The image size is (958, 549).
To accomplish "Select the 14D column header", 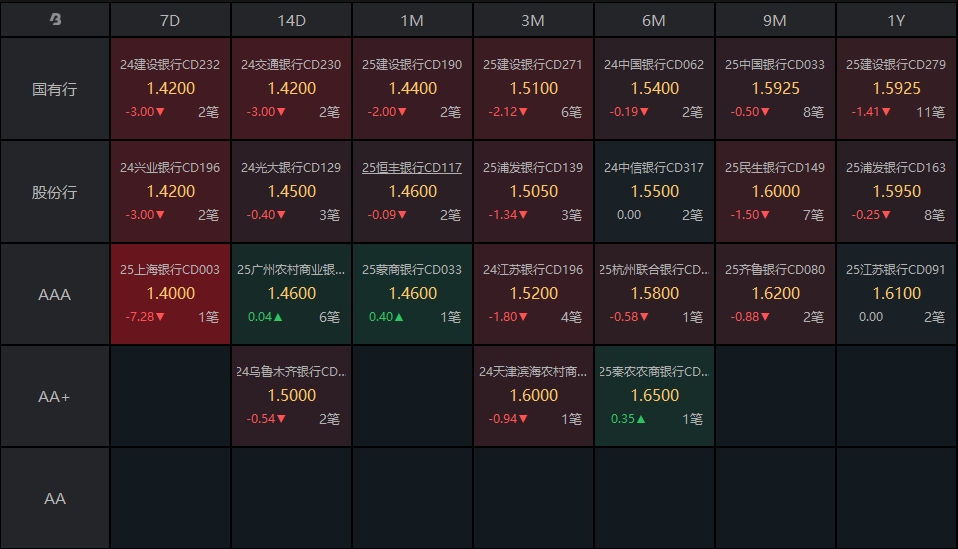I will 291,20.
